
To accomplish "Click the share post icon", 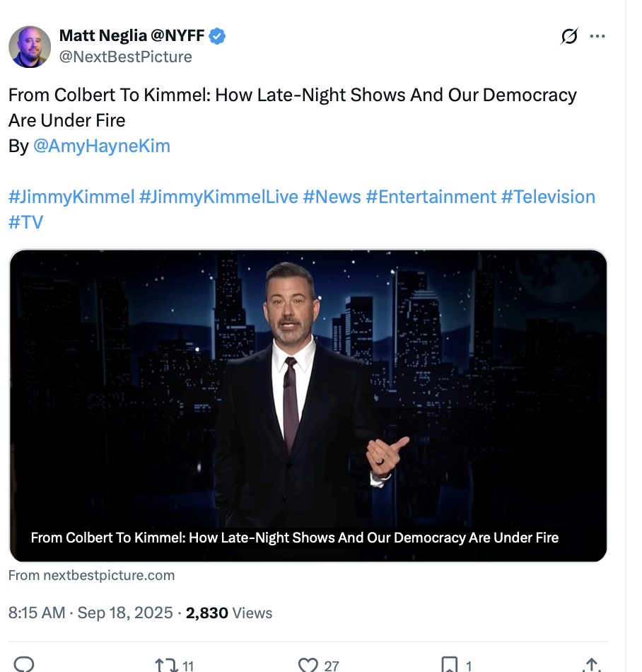I will click(x=590, y=665).
